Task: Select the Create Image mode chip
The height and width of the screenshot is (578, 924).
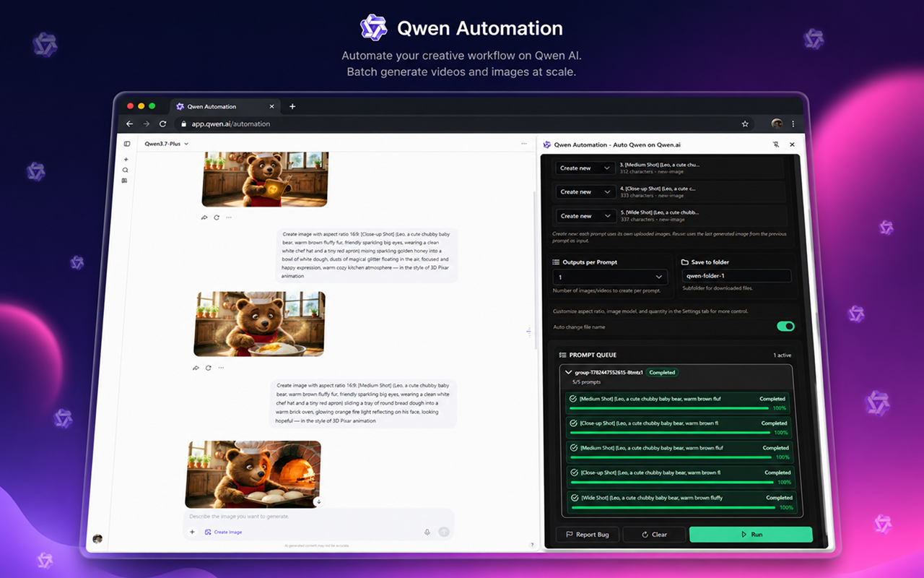Action: [223, 532]
